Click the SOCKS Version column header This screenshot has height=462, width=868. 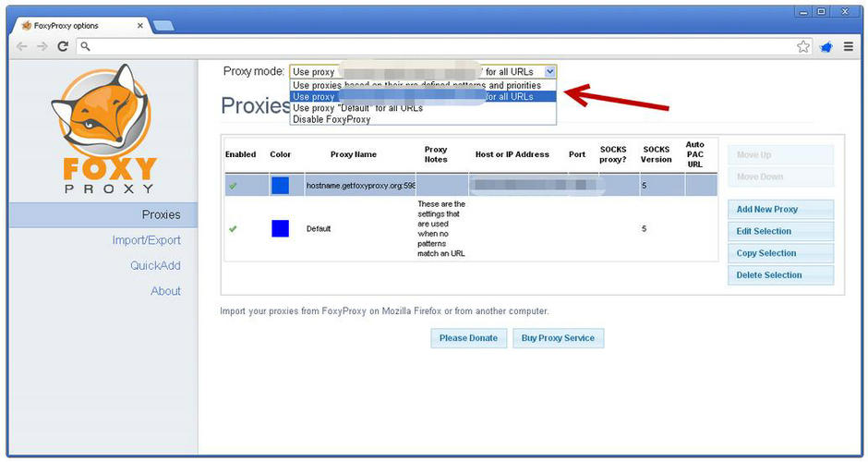tap(656, 154)
